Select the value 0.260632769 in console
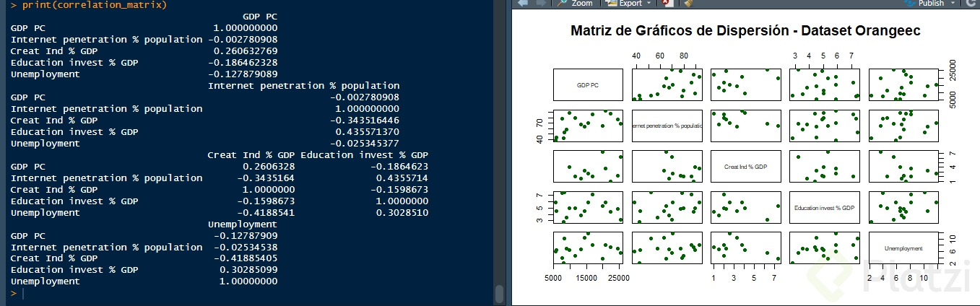The height and width of the screenshot is (306, 980). [x=246, y=51]
